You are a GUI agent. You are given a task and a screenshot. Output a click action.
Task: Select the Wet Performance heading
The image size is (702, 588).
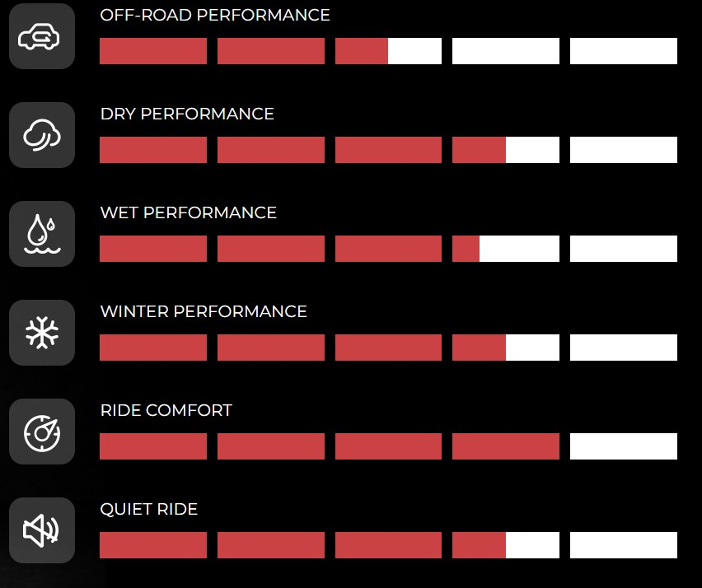tap(189, 212)
